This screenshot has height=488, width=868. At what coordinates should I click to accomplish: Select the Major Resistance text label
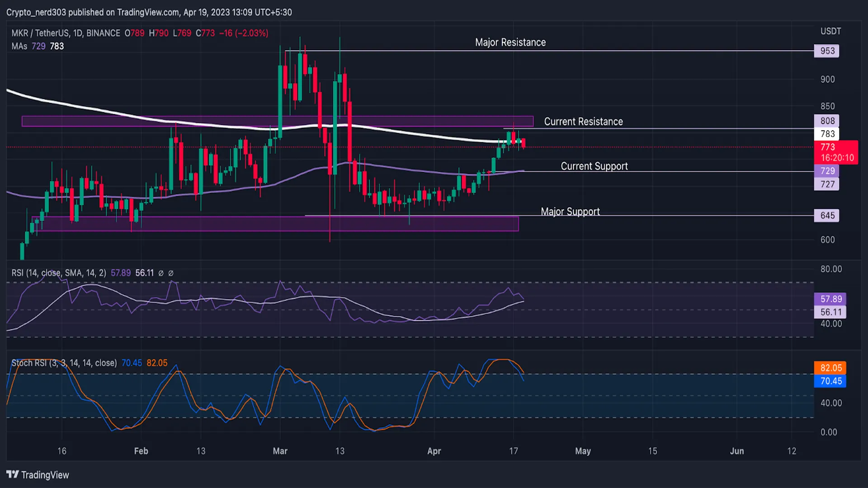[510, 42]
